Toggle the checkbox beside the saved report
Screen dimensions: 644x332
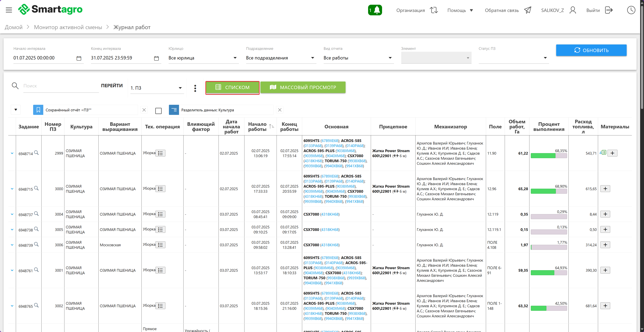tap(158, 111)
